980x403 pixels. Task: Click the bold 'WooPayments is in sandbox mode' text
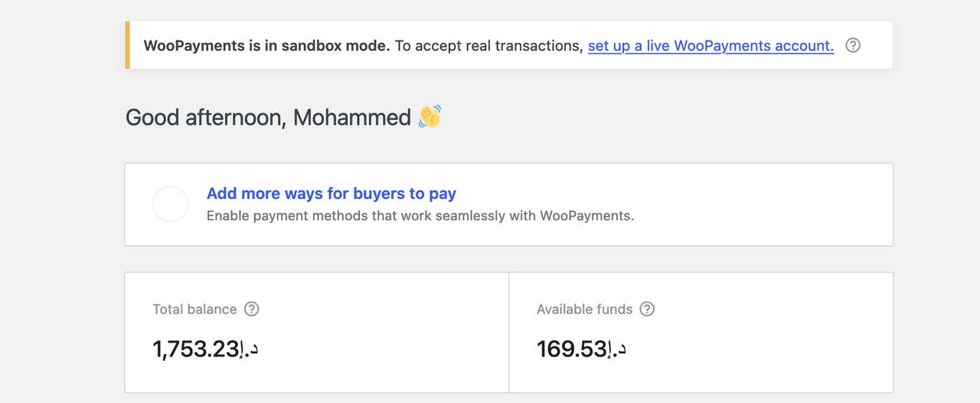[266, 46]
